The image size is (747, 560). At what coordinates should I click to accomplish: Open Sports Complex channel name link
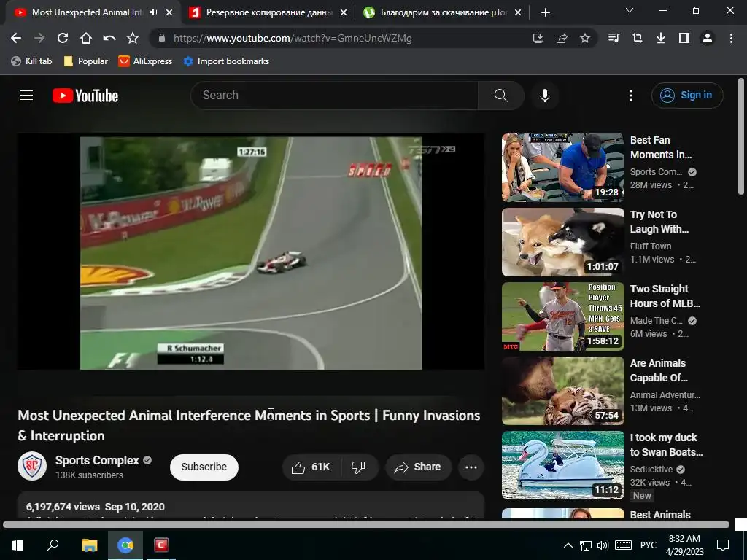(x=97, y=461)
